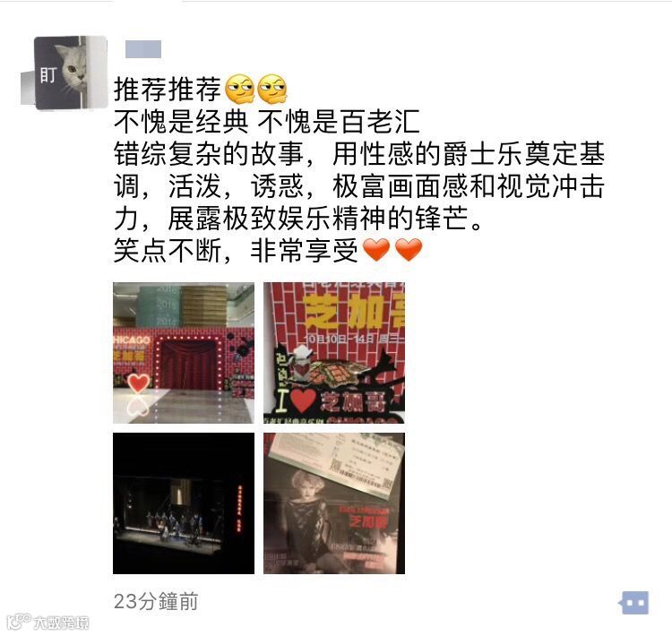The image size is (672, 636).
Task: Tap the 大数跨境 watermark logo
Action: tap(48, 623)
